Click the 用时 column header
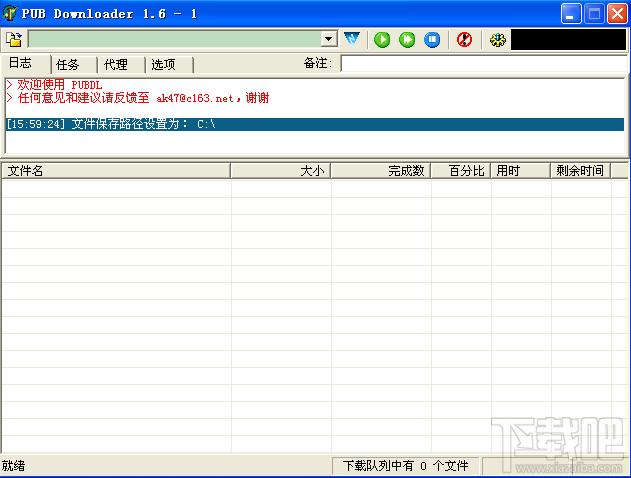 click(520, 171)
